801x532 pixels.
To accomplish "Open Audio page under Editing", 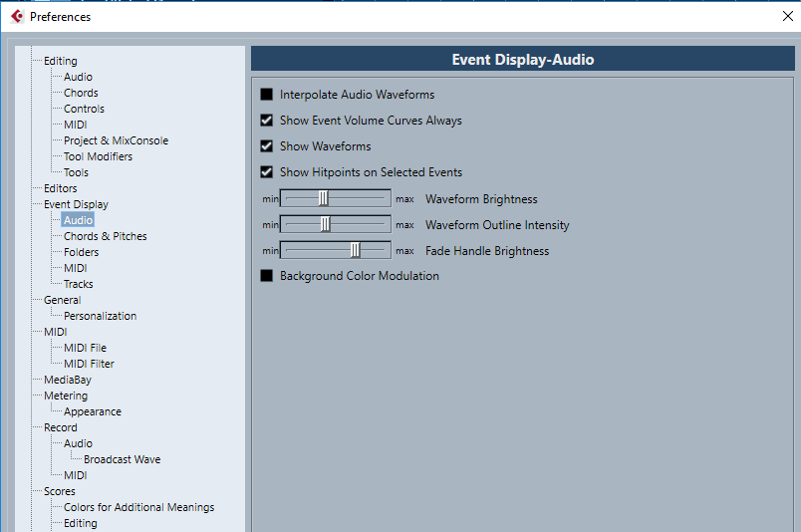I will (78, 77).
